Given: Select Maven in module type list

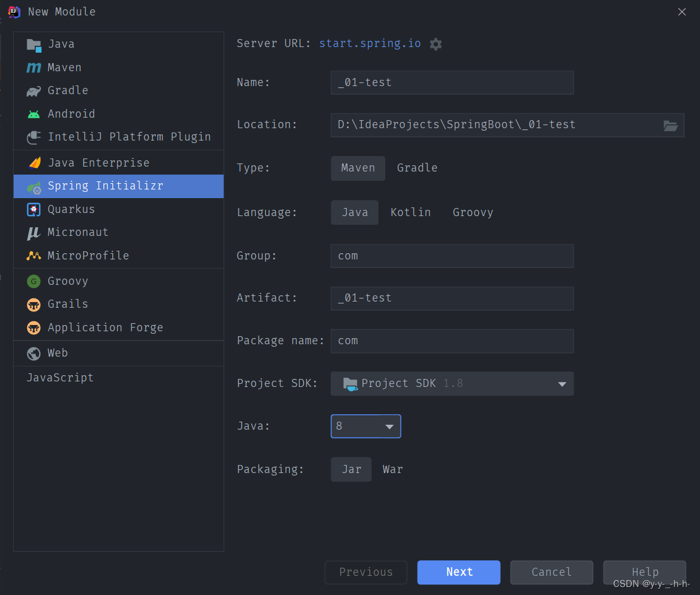Looking at the screenshot, I should [x=118, y=67].
